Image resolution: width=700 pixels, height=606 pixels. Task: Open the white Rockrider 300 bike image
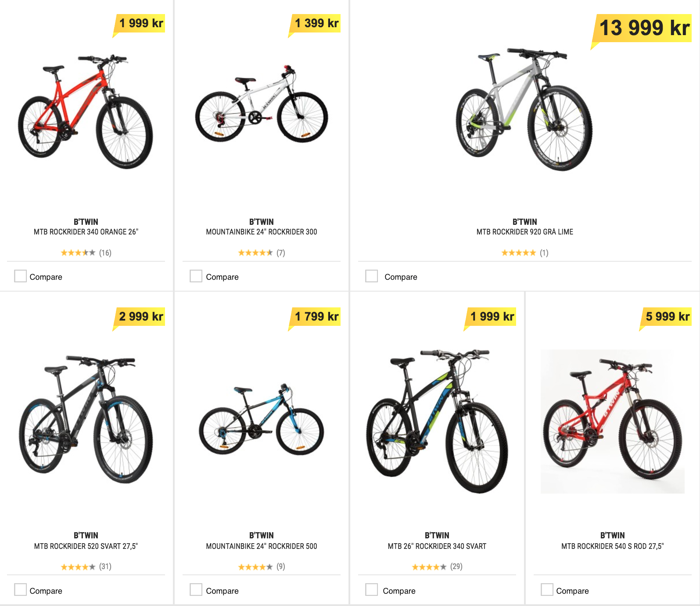pos(262,104)
